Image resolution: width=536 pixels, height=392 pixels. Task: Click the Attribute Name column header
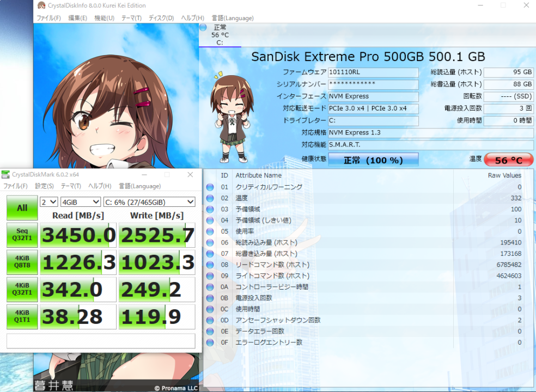click(x=258, y=175)
